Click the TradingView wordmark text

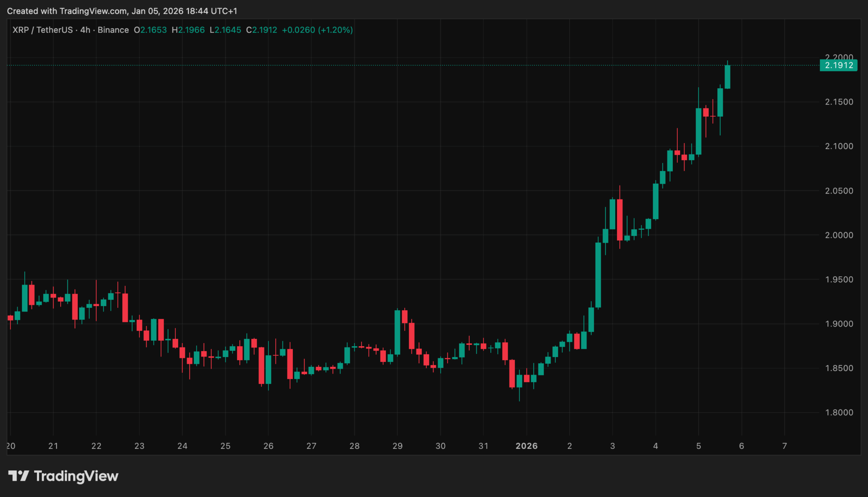(76, 476)
